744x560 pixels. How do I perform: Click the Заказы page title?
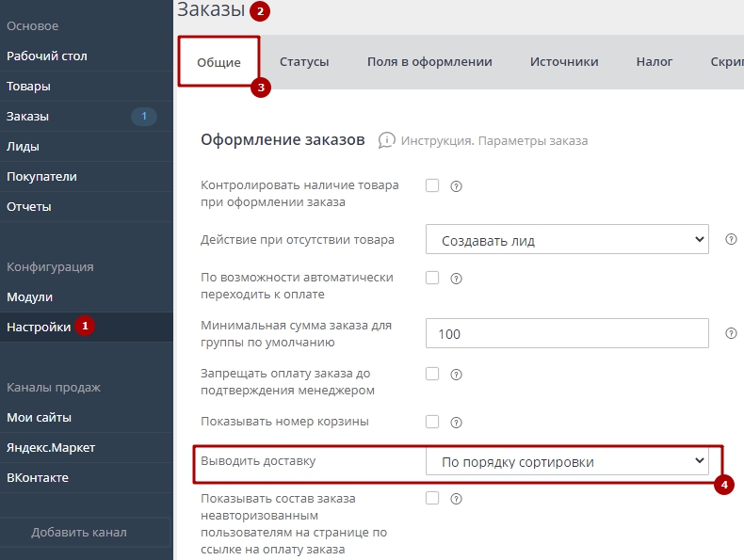[x=211, y=9]
